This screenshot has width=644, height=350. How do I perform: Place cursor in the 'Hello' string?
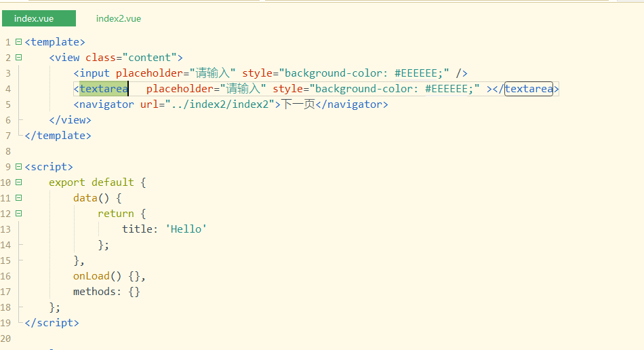click(186, 229)
